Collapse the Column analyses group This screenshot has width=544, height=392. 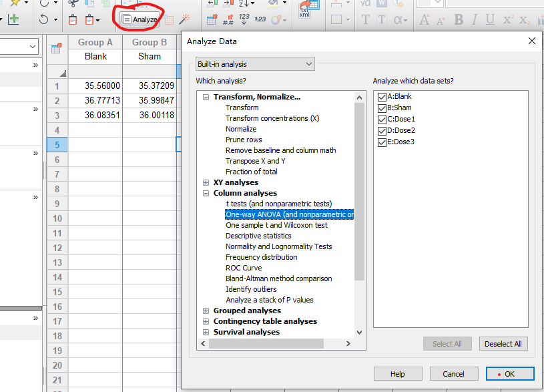point(206,194)
